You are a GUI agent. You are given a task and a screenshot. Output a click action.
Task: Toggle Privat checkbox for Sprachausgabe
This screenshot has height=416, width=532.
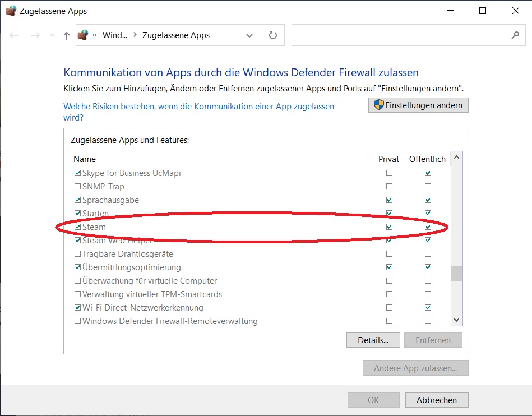tap(389, 200)
